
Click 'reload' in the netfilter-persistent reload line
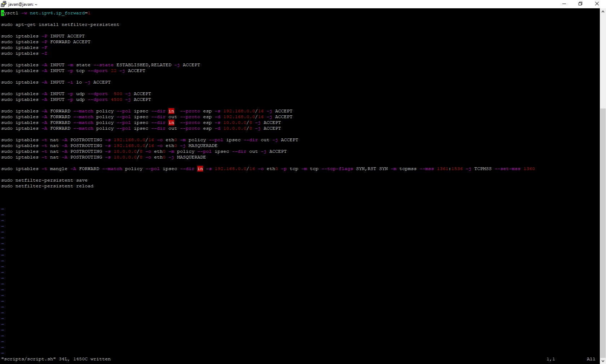(x=85, y=186)
